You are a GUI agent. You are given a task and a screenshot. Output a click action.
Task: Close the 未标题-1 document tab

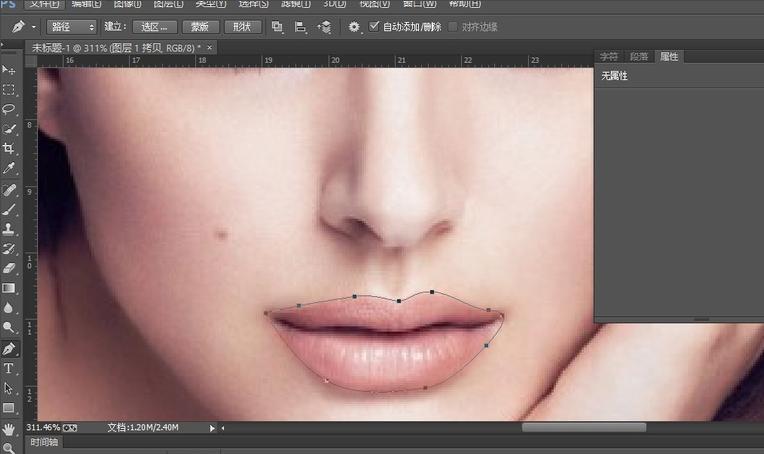[208, 47]
